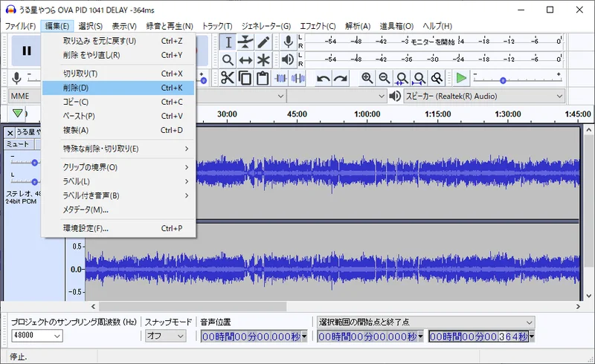This screenshot has width=595, height=364.
Task: Close the track with X button
Action: point(10,132)
